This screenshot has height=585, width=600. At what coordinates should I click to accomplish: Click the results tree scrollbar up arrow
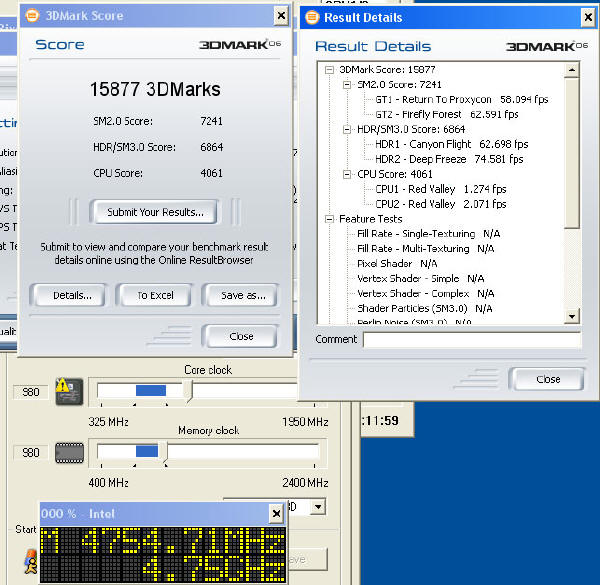click(x=572, y=70)
